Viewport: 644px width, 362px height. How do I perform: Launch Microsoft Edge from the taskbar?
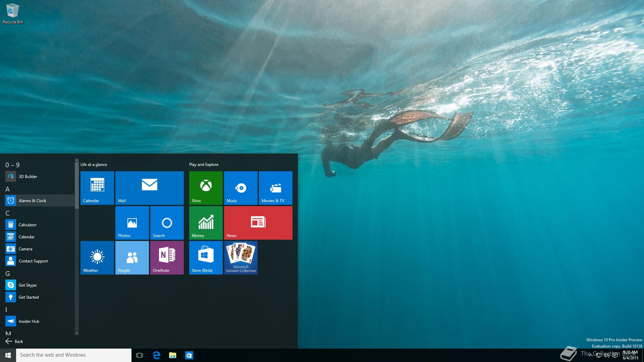pos(156,355)
